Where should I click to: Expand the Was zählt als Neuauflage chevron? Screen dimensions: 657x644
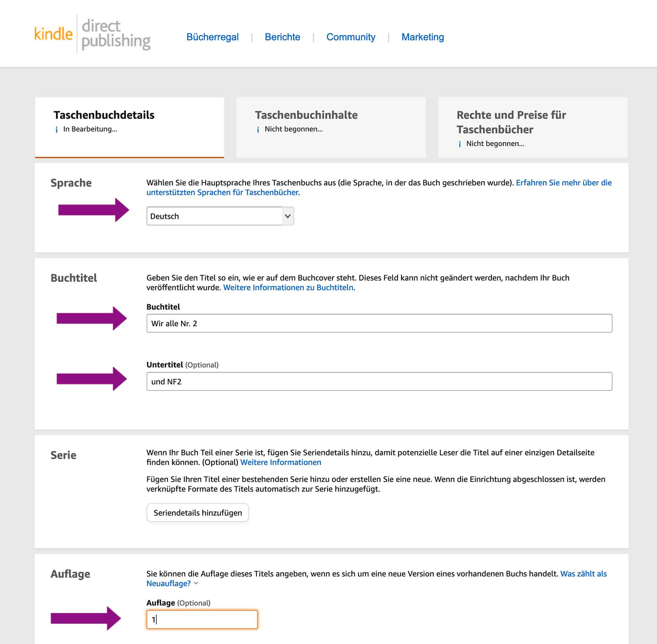(x=196, y=583)
